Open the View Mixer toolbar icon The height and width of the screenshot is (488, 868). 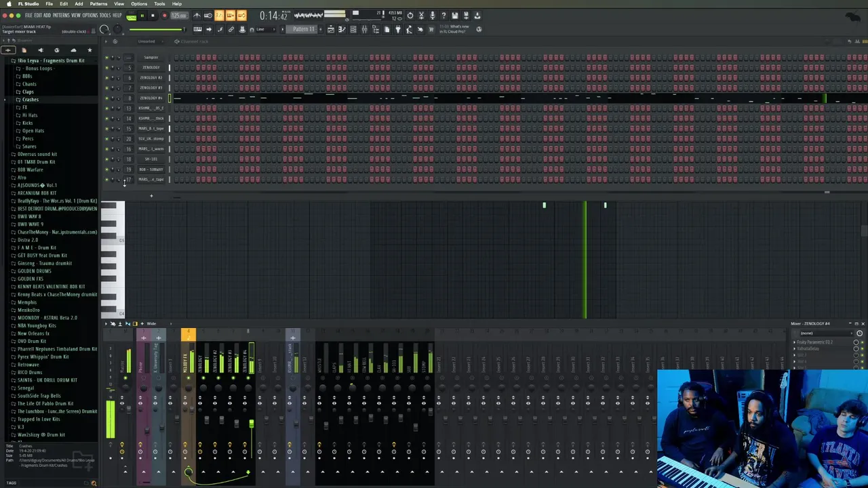(364, 29)
